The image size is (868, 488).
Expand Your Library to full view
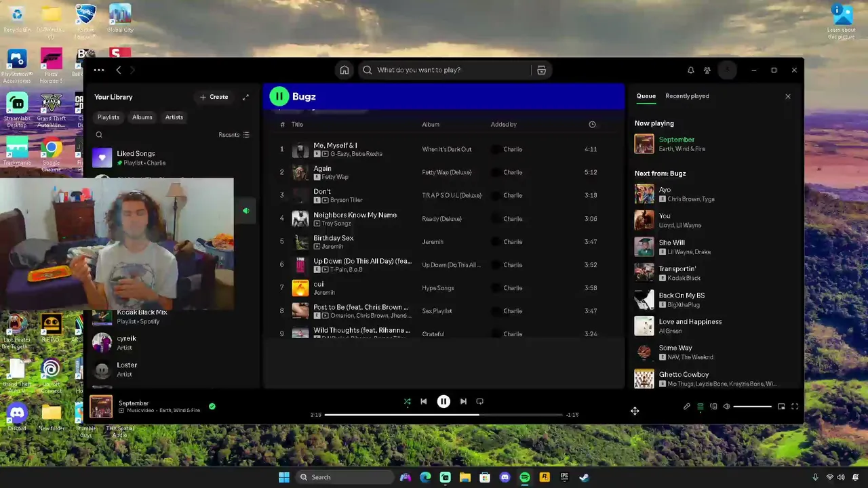click(245, 97)
